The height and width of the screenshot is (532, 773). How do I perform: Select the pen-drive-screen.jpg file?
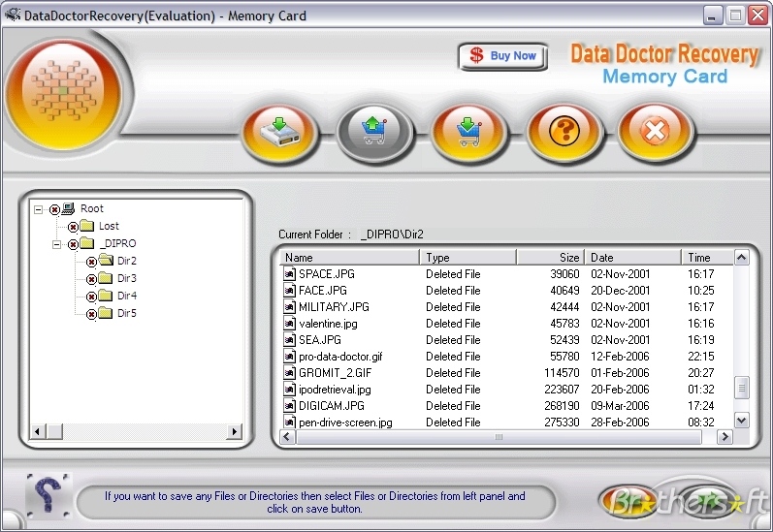[x=345, y=422]
